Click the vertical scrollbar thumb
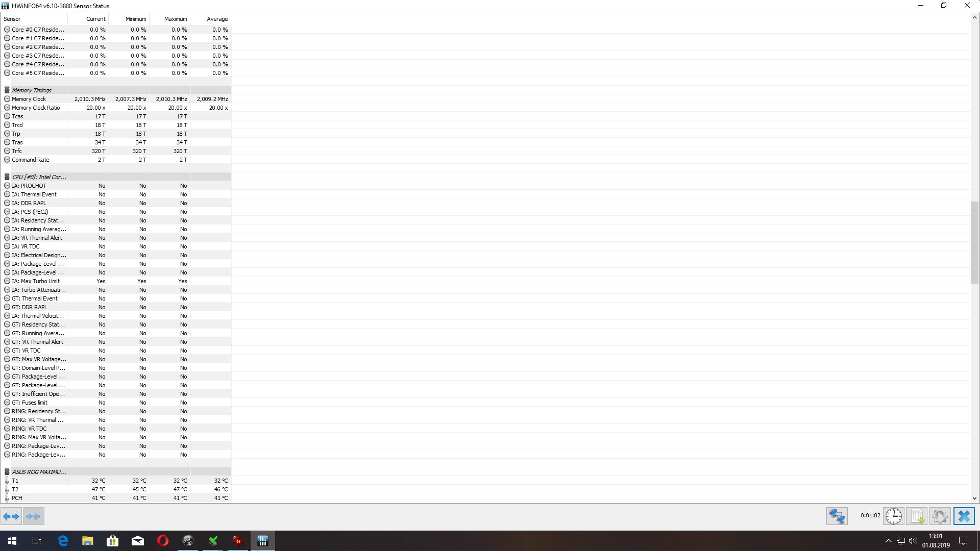Image resolution: width=980 pixels, height=551 pixels. (x=974, y=242)
